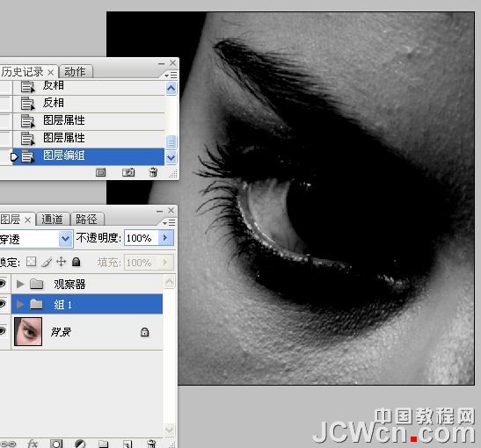Expand the 观察器 group triangle

click(20, 284)
